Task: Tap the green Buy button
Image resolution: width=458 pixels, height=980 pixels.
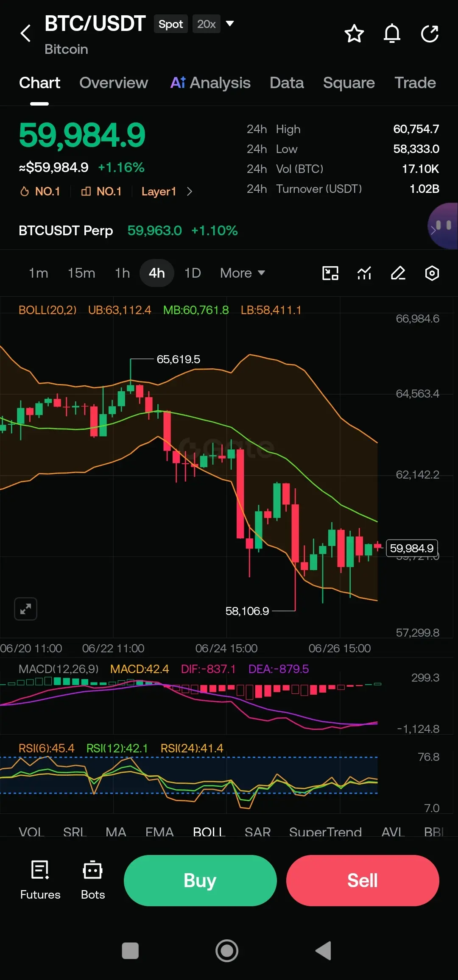Action: [x=200, y=880]
